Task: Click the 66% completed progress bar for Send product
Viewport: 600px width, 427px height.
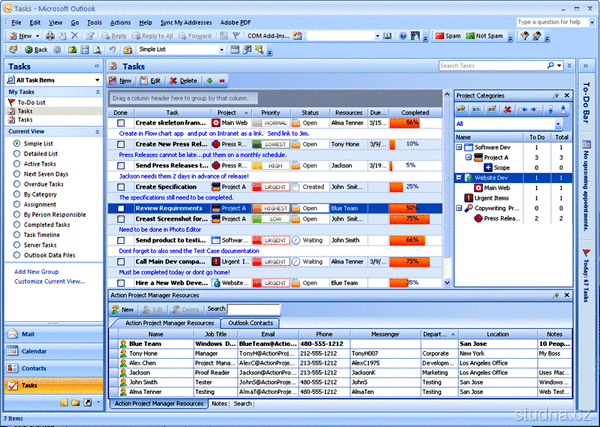Action: click(x=408, y=240)
